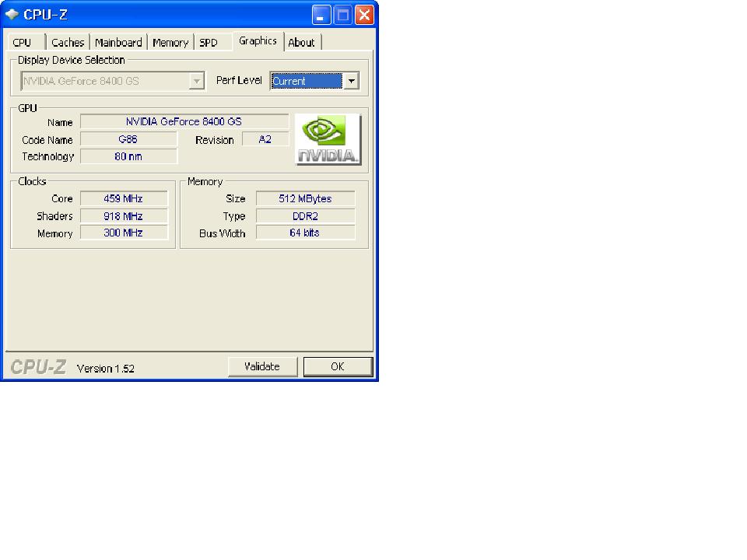The width and height of the screenshot is (747, 560).
Task: Click the Bus Width label
Action: 222,233
